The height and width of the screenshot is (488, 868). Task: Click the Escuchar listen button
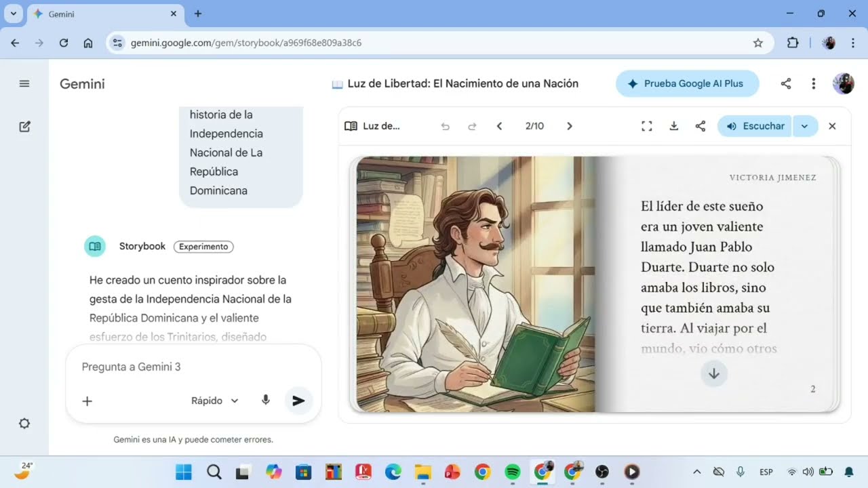(x=754, y=126)
